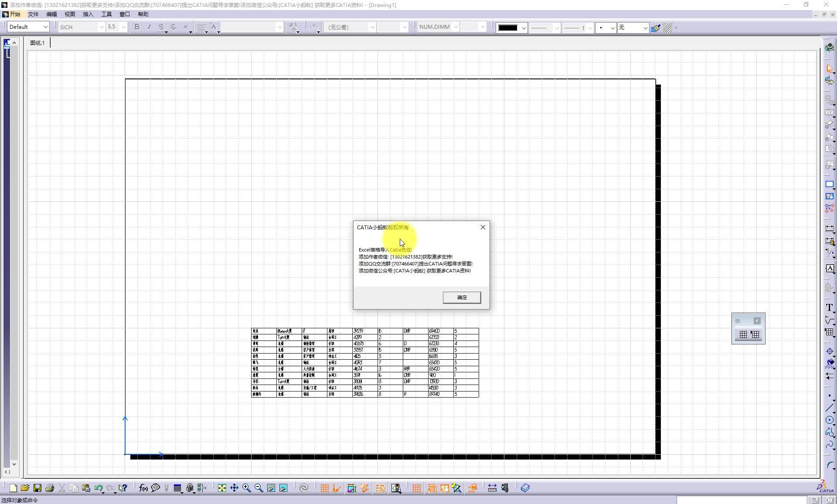Screen dimensions: 837x504
Task: Click the Save icon in bottom toolbar
Action: [37, 488]
